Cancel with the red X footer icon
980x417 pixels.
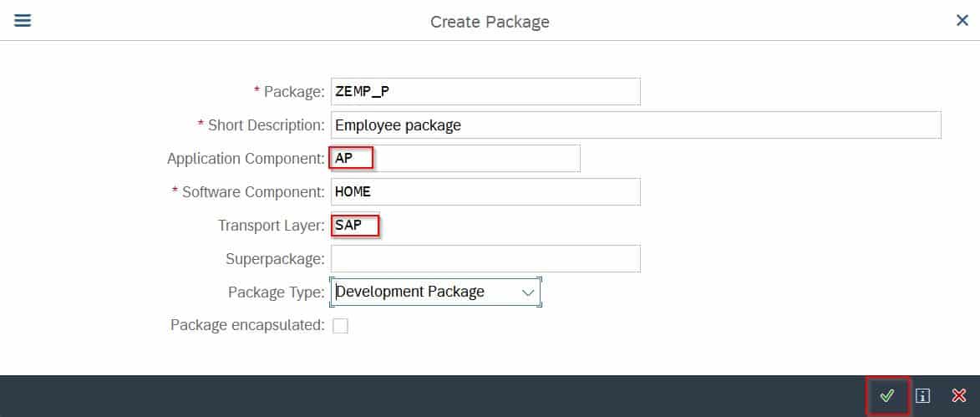[x=958, y=396]
